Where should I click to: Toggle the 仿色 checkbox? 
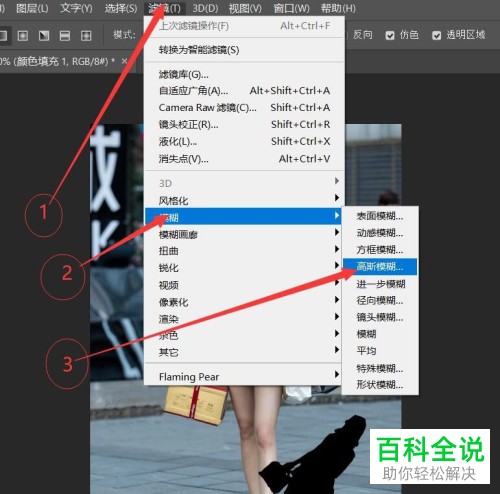coord(390,35)
